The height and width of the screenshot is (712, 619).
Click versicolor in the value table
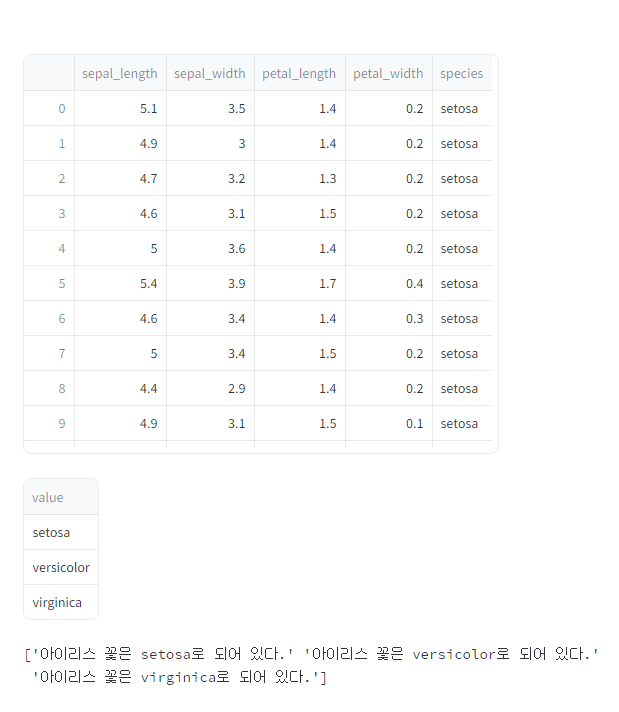click(61, 567)
